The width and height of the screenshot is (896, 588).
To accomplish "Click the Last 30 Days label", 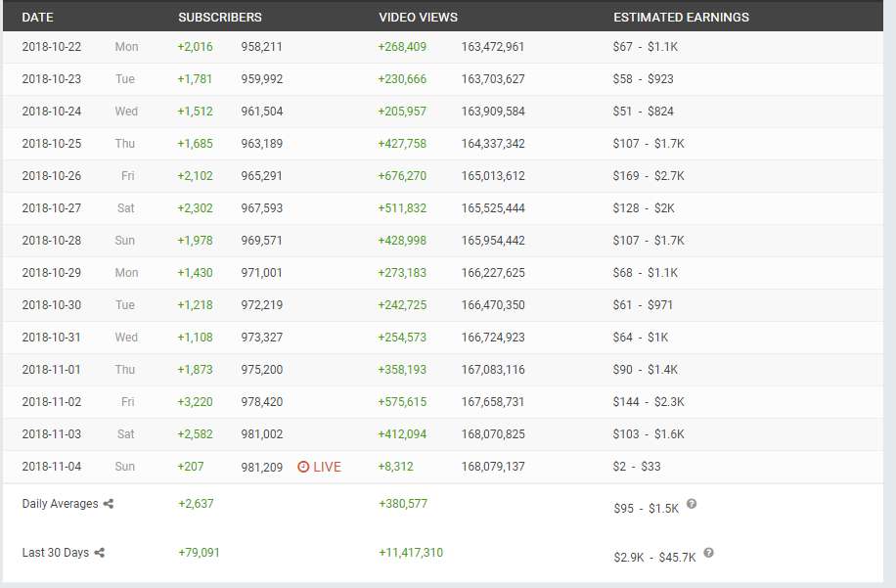I will coord(55,553).
